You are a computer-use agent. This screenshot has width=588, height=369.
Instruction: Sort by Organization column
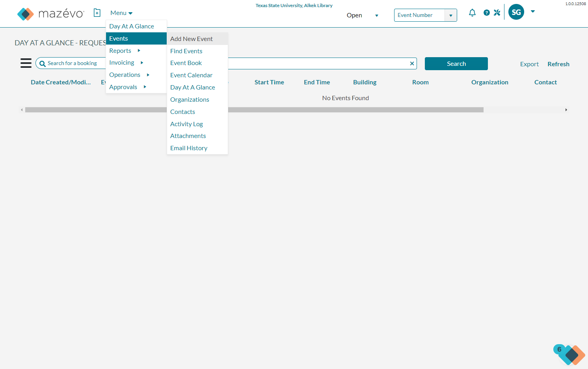[490, 82]
